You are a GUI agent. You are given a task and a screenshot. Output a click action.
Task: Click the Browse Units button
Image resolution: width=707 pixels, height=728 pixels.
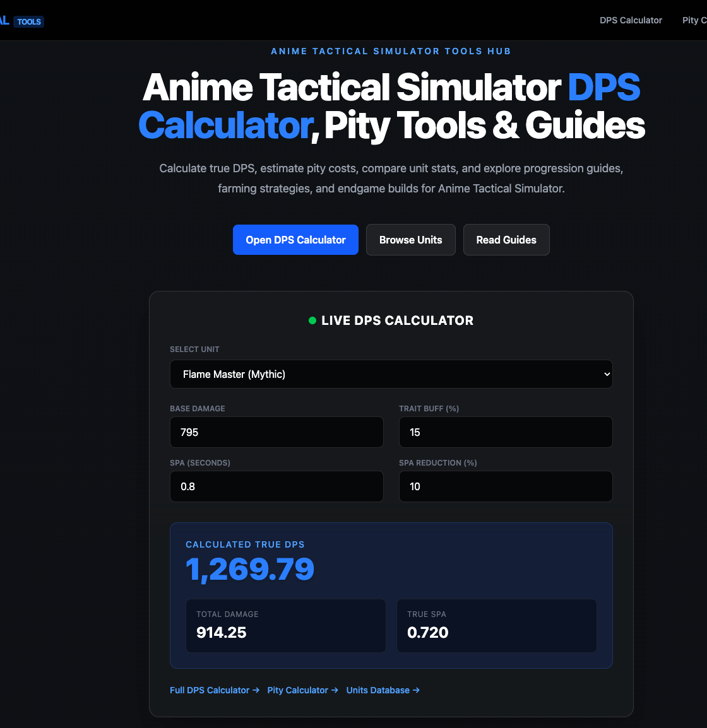coord(411,240)
